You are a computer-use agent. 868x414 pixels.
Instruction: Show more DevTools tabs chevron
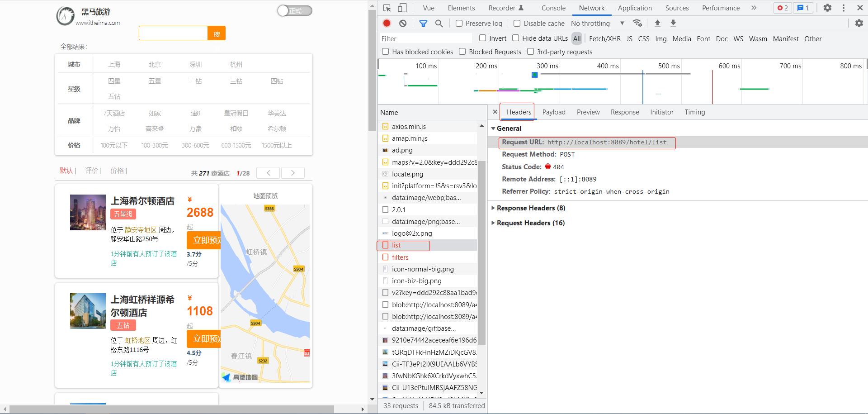pyautogui.click(x=754, y=8)
